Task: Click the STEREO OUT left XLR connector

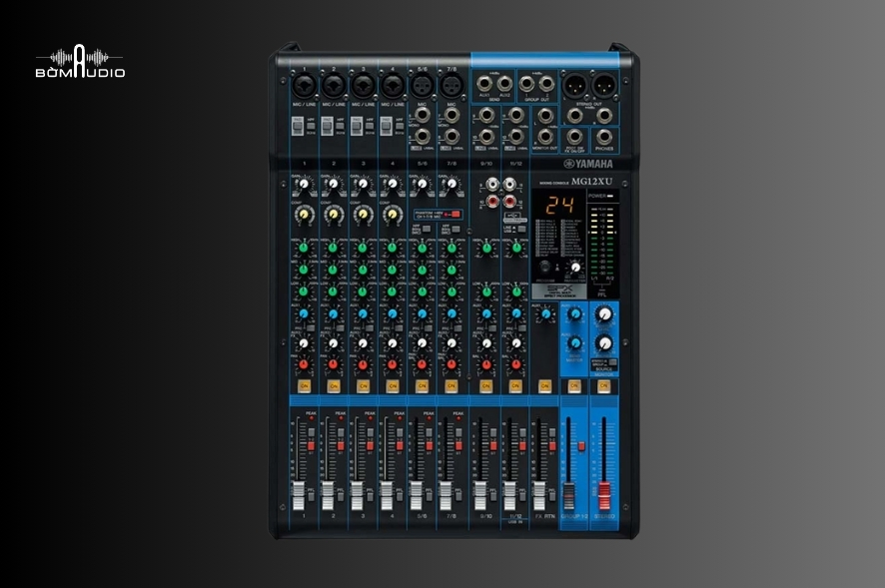Action: (575, 86)
